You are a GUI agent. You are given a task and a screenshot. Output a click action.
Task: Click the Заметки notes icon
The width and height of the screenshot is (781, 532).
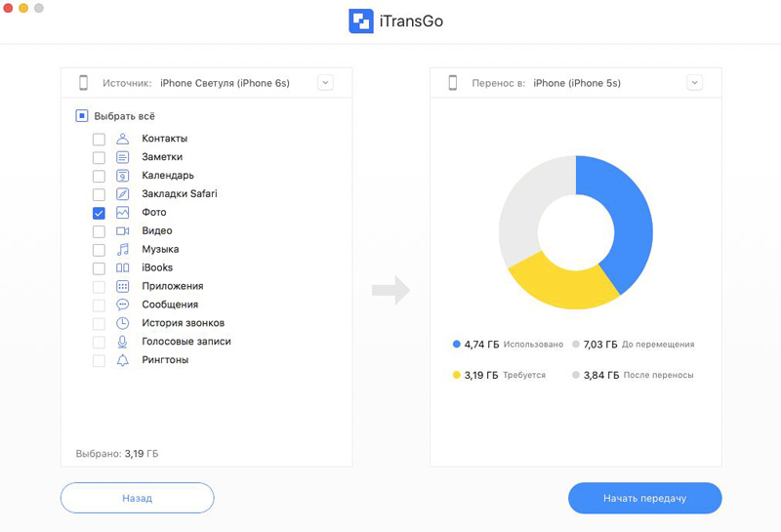tap(122, 157)
